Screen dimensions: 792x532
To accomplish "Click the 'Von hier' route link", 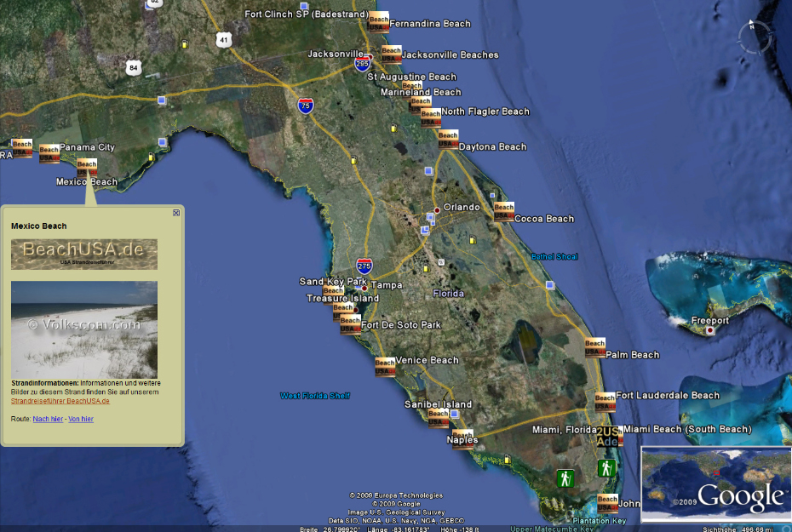I will 81,419.
